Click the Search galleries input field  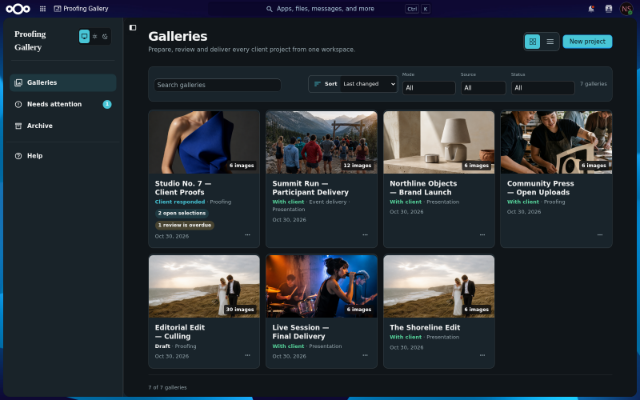(x=217, y=85)
